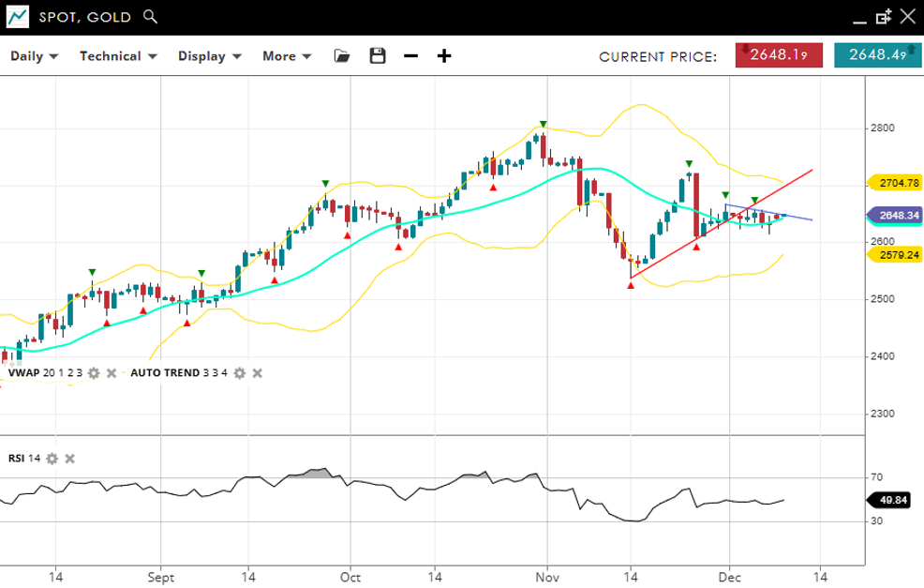Open the Display dropdown menu
The height and width of the screenshot is (588, 924).
click(x=210, y=56)
